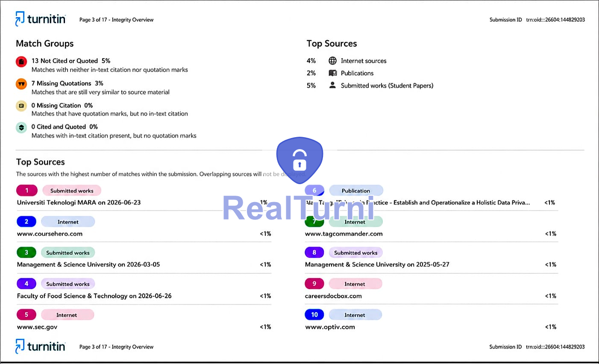The image size is (599, 364).
Task: Click "Matches with neither in-text citation nor quotation marks"
Action: [110, 70]
